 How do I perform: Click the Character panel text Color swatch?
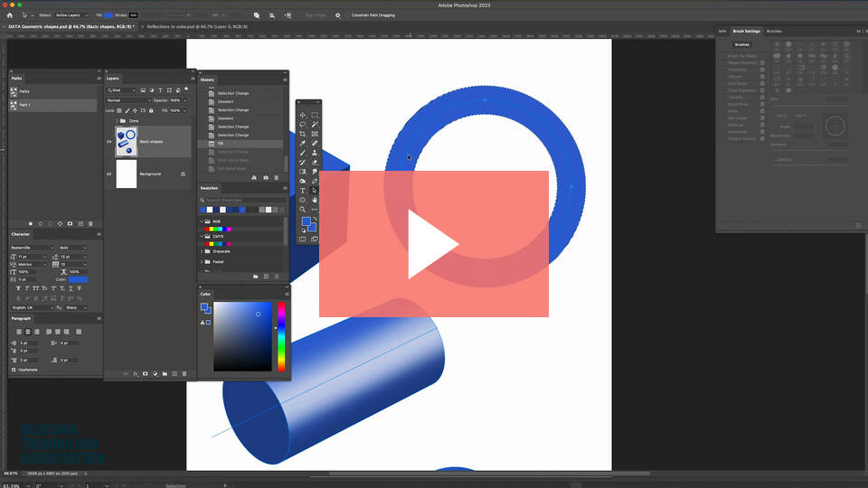coord(78,279)
